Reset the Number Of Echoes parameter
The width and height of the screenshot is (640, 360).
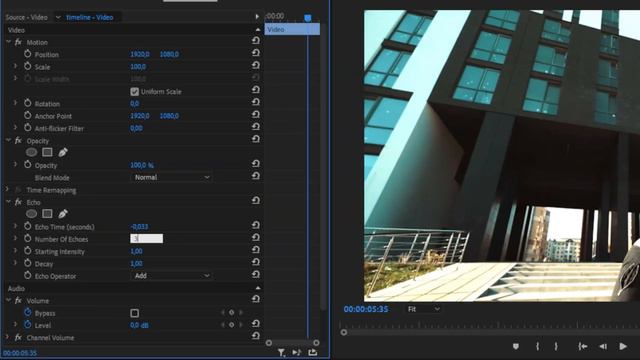pos(256,237)
